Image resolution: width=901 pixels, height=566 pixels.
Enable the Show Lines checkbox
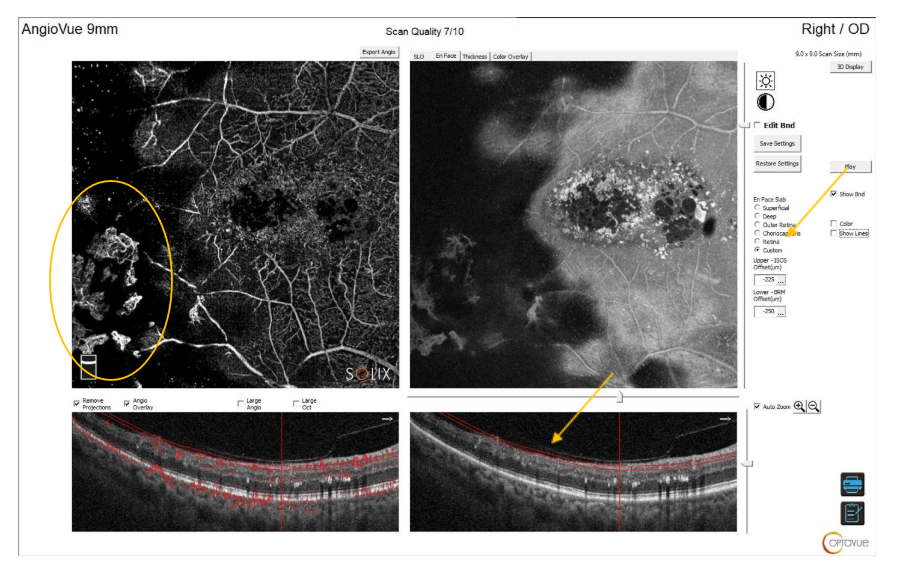(x=833, y=233)
